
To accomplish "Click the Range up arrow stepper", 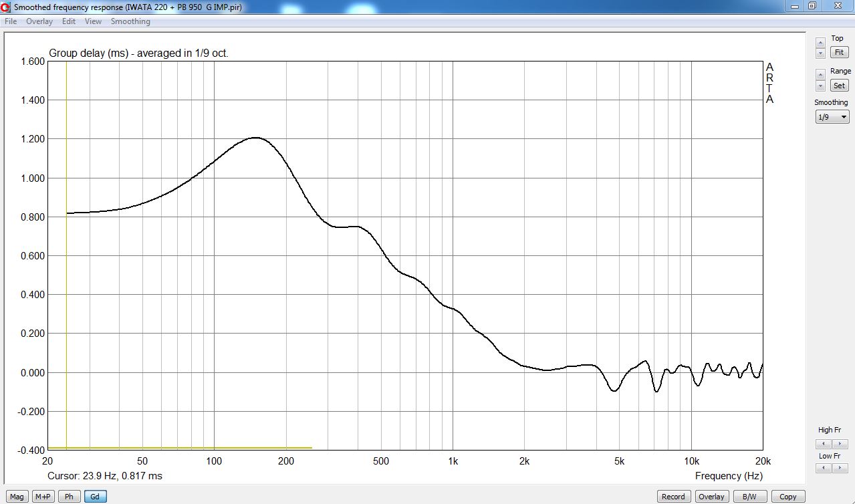I will point(820,76).
